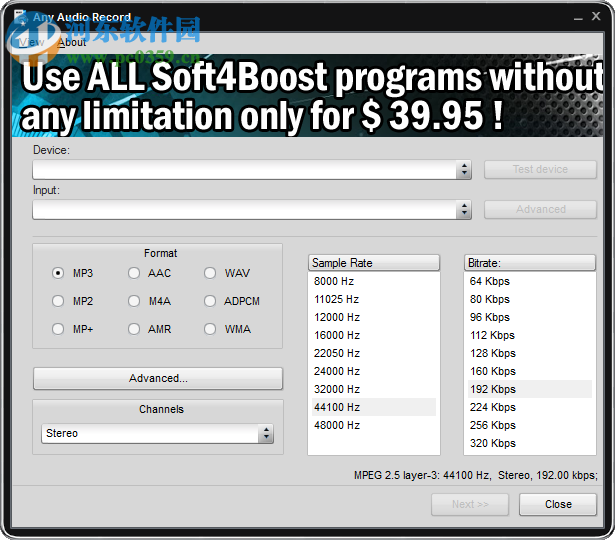Minimize the Any Audio Record window
The height and width of the screenshot is (540, 615).
point(578,17)
